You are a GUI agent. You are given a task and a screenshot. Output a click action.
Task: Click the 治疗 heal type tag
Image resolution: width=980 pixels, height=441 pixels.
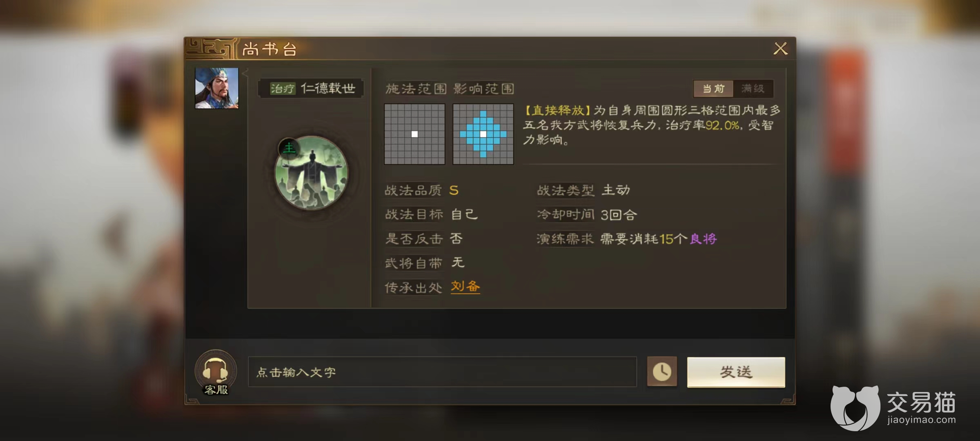tap(283, 89)
